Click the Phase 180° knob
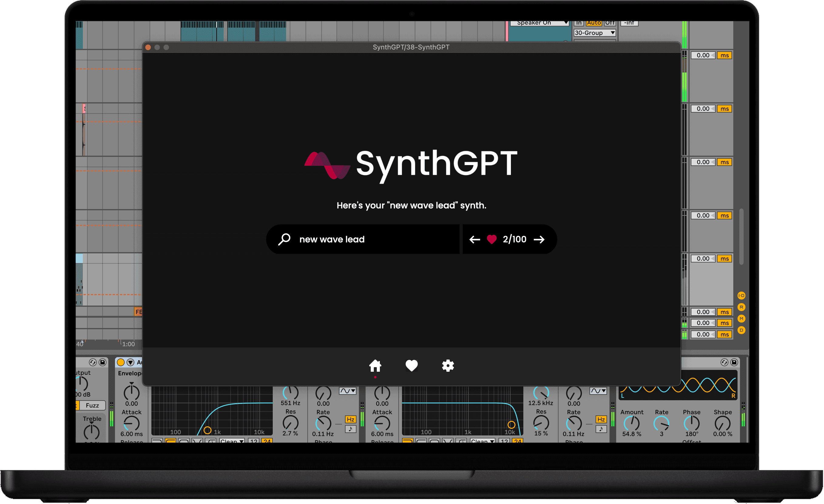This screenshot has height=504, width=824. [691, 423]
